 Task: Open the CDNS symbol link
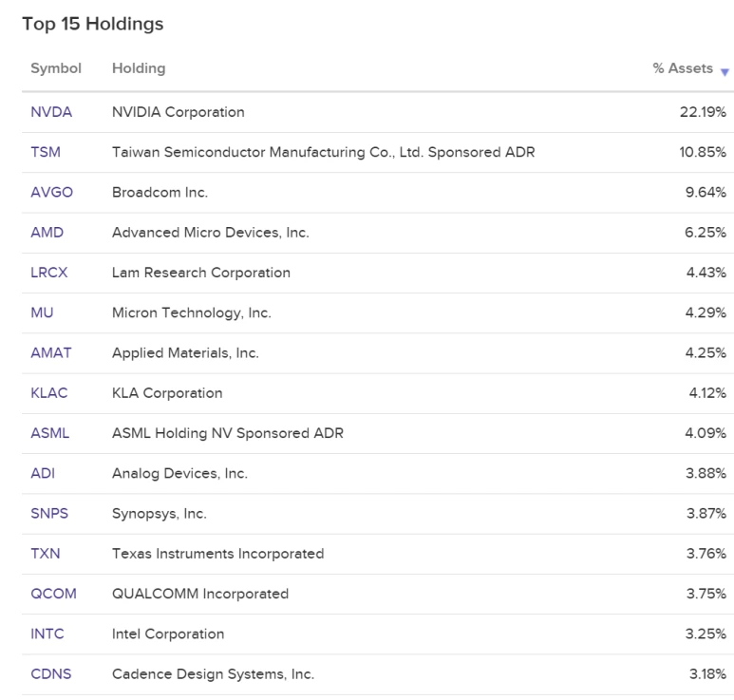(x=51, y=674)
